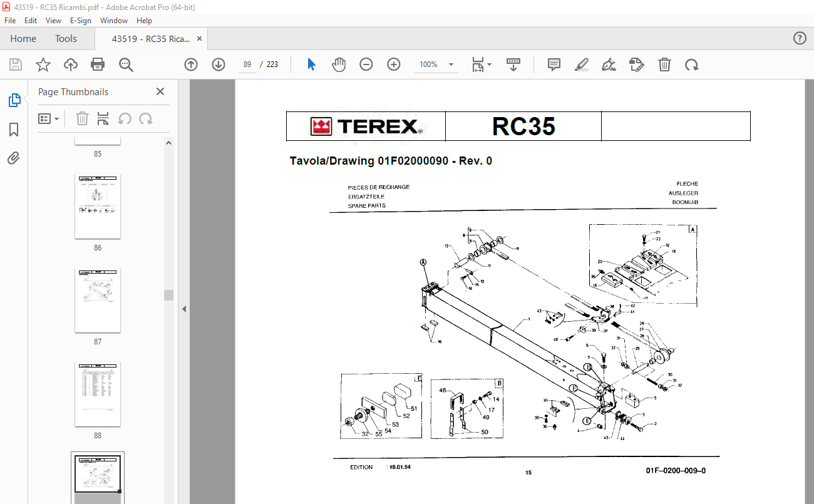Upload the file to cloud
The width and height of the screenshot is (814, 504).
pos(70,64)
